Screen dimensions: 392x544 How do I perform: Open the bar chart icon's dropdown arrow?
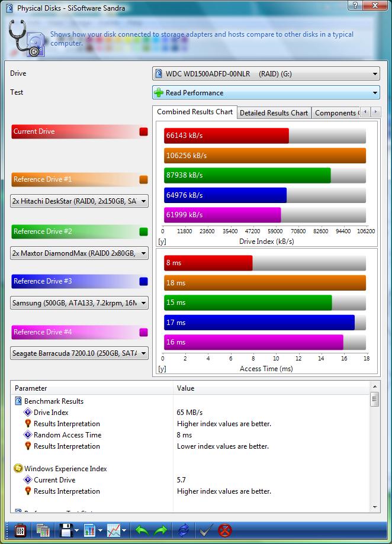(x=100, y=530)
